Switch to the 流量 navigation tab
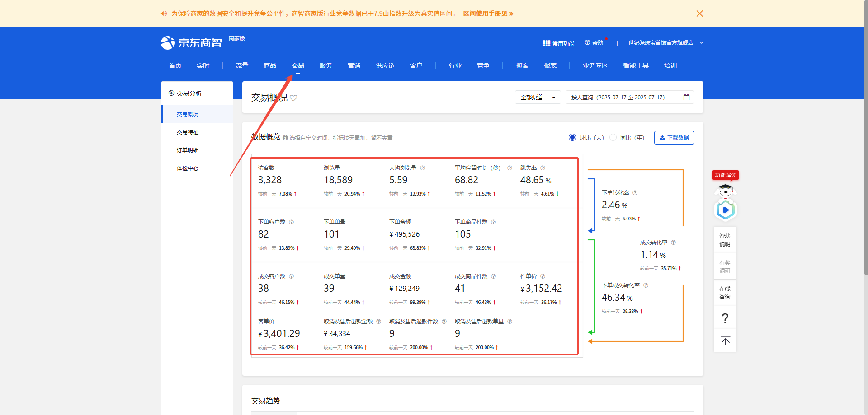Image resolution: width=868 pixels, height=415 pixels. [x=242, y=65]
